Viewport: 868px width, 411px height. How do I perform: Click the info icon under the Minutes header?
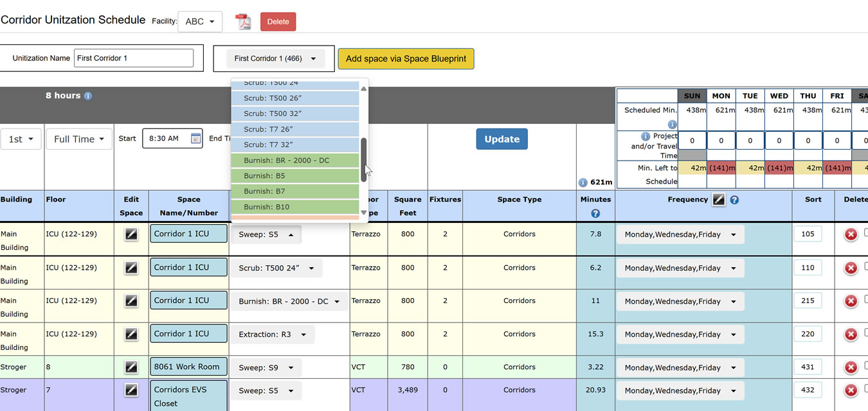pyautogui.click(x=595, y=213)
